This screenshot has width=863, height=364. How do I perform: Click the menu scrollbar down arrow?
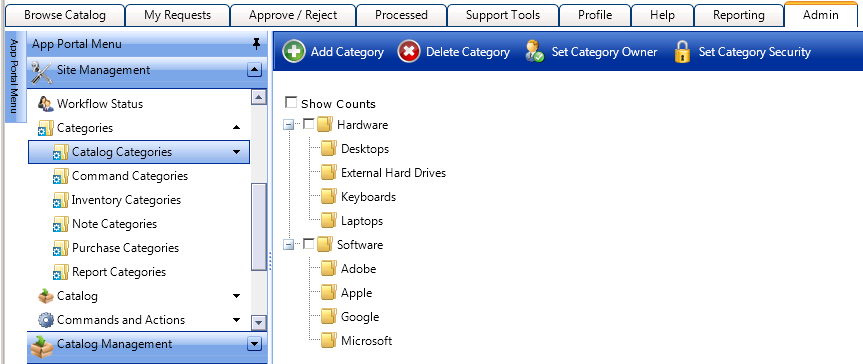(x=258, y=322)
